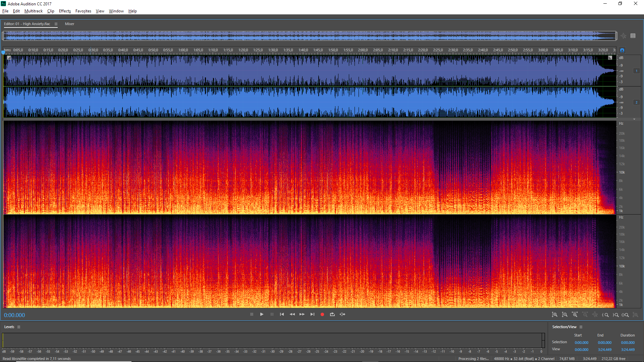Click 'Processing 2 files...' status text
This screenshot has width=644, height=362.
474,359
